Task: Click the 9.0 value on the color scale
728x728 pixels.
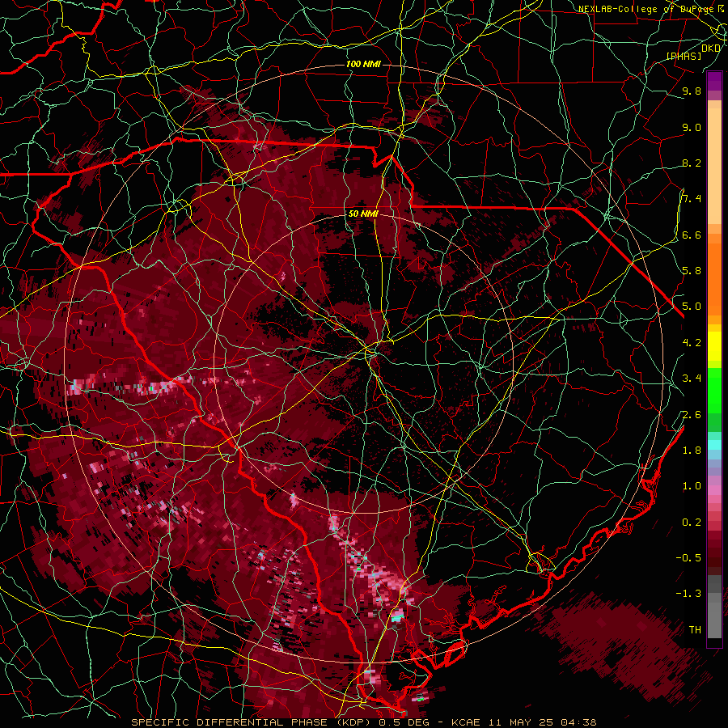Action: [692, 127]
